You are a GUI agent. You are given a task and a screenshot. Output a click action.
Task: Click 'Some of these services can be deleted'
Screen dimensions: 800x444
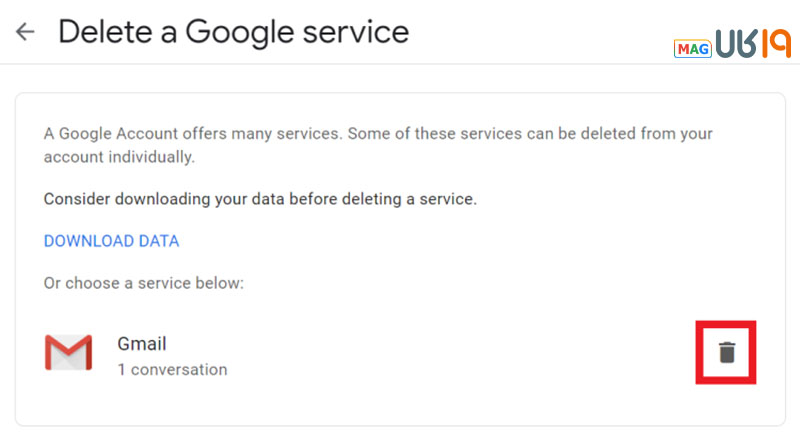pos(492,134)
